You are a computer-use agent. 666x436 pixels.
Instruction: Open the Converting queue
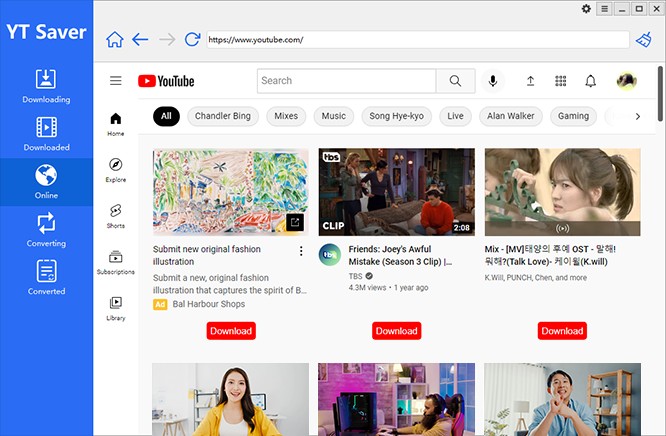pos(46,230)
